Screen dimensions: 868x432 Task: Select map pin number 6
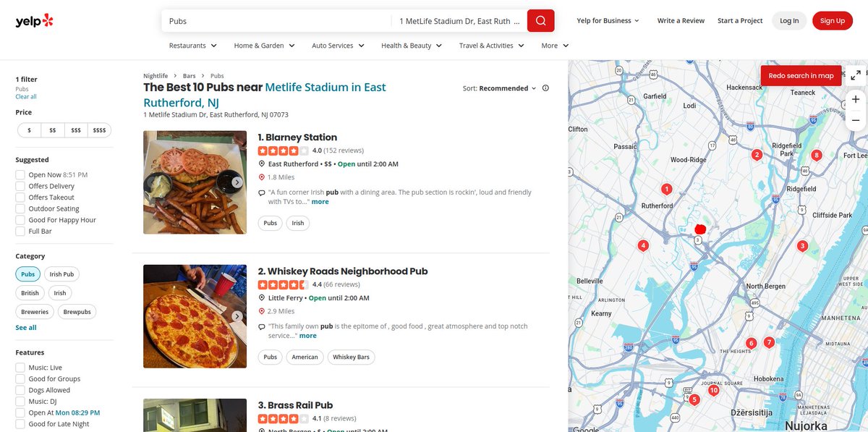pos(751,343)
